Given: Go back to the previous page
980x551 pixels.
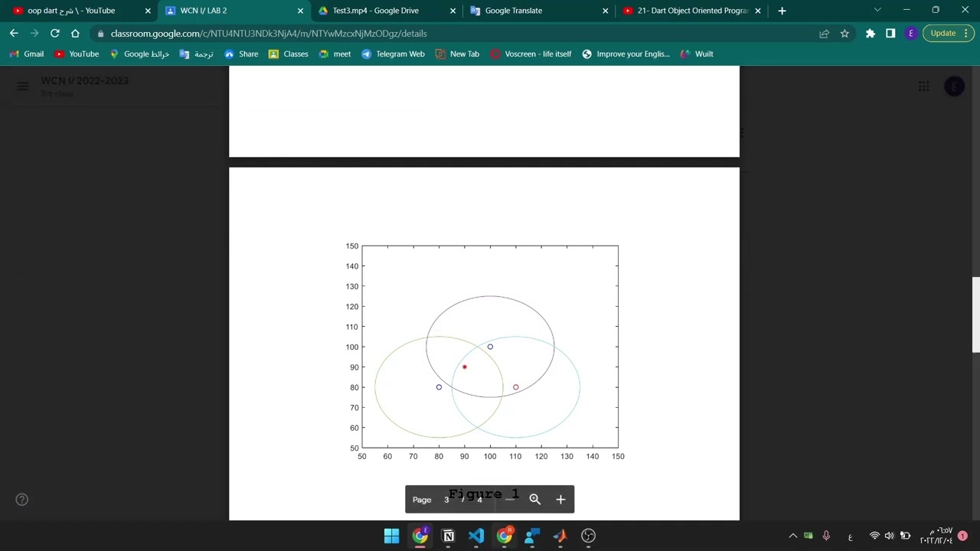Looking at the screenshot, I should (x=14, y=33).
